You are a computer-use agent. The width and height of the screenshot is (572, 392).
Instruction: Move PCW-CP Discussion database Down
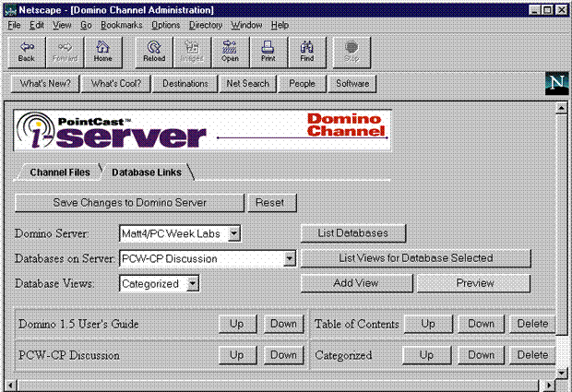click(283, 355)
